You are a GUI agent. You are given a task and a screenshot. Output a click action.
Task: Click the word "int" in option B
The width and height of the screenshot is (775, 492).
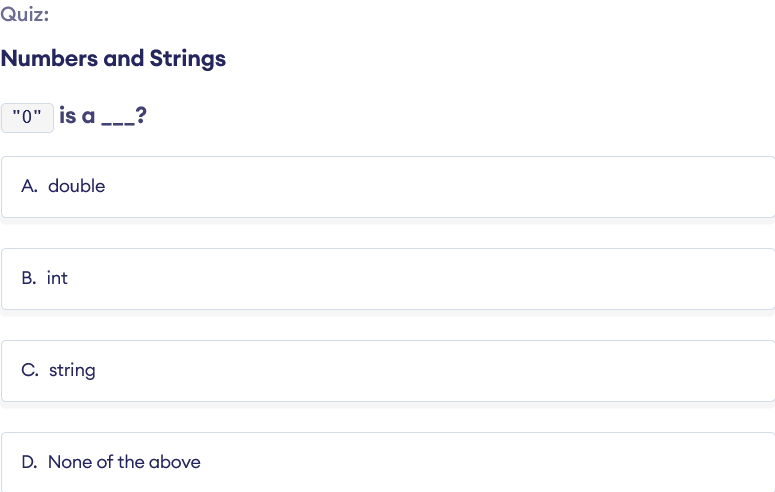click(57, 279)
